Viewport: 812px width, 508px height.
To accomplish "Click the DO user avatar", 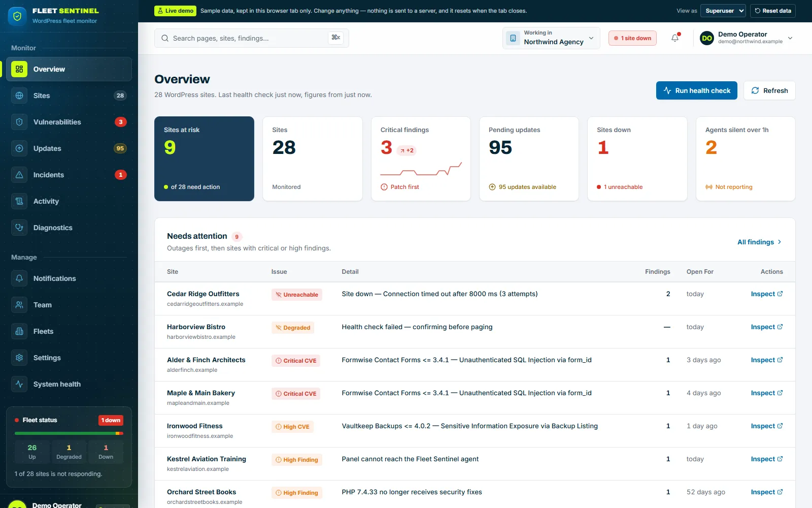I will (707, 38).
